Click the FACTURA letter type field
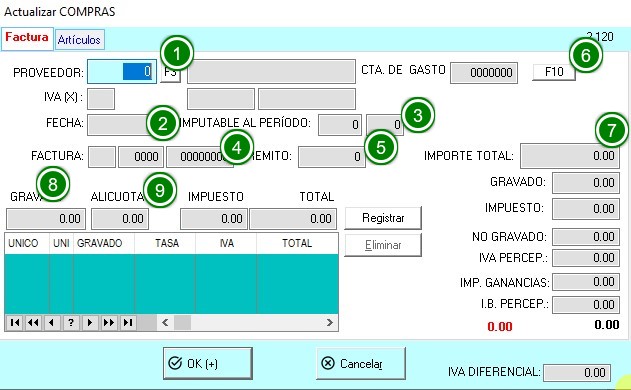631x390 pixels. pos(102,157)
